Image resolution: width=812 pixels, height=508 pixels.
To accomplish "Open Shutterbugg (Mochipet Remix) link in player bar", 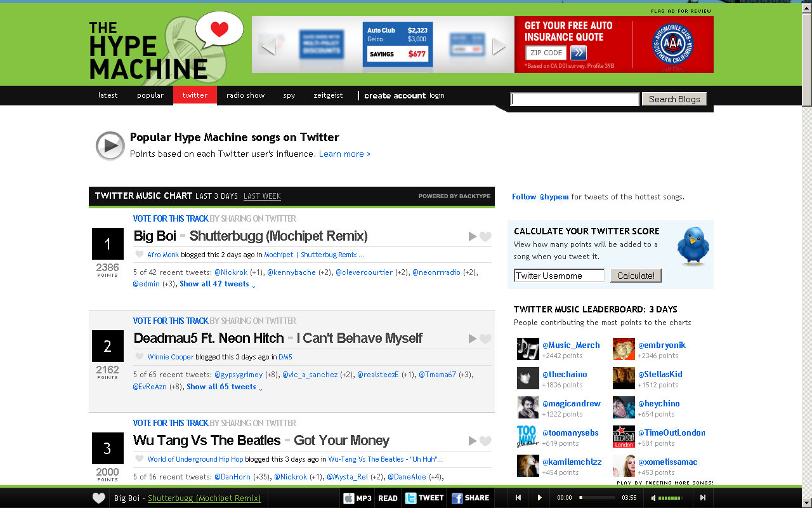I will coord(204,498).
